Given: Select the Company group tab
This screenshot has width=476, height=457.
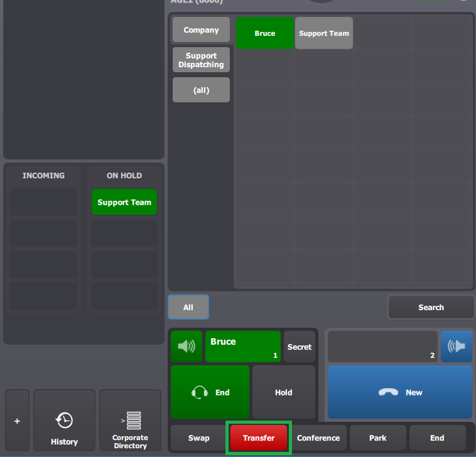Looking at the screenshot, I should (202, 30).
